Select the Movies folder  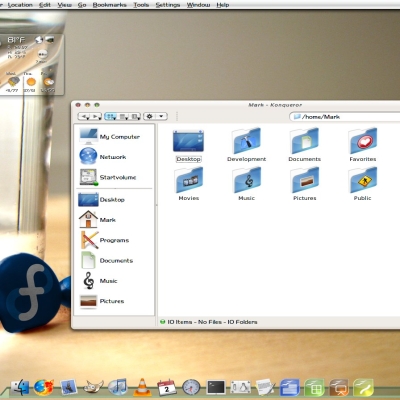pyautogui.click(x=189, y=184)
